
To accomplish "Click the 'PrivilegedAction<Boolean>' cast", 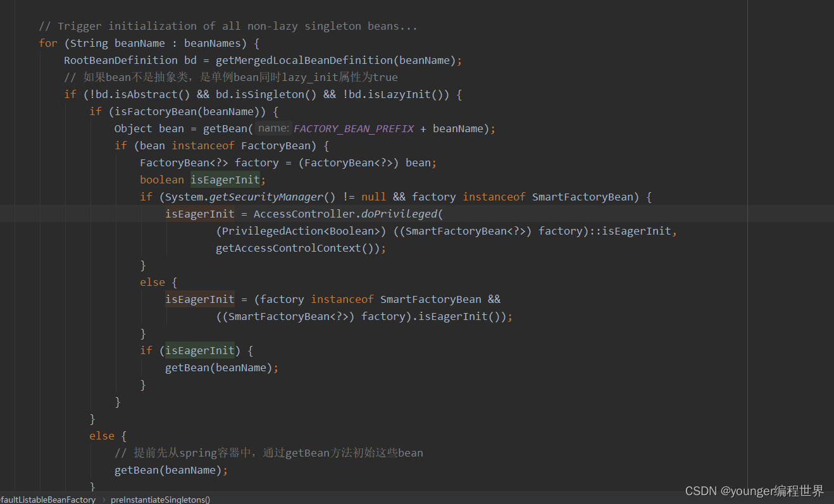I will (301, 231).
